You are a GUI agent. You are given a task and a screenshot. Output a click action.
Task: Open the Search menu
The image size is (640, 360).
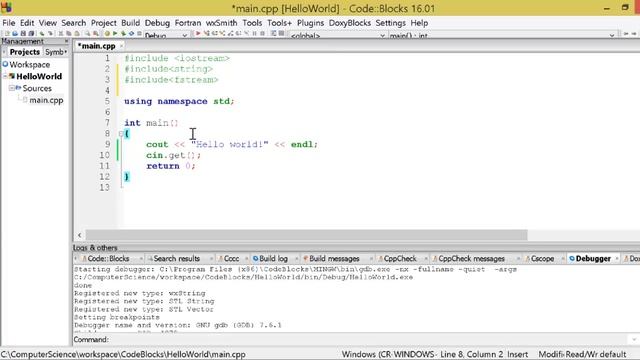[x=73, y=23]
